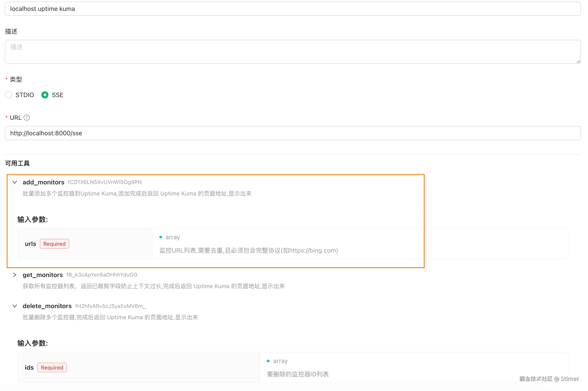Screen dimensions: 588x391
Task: Click the Required tag next to ids
Action: click(52, 367)
